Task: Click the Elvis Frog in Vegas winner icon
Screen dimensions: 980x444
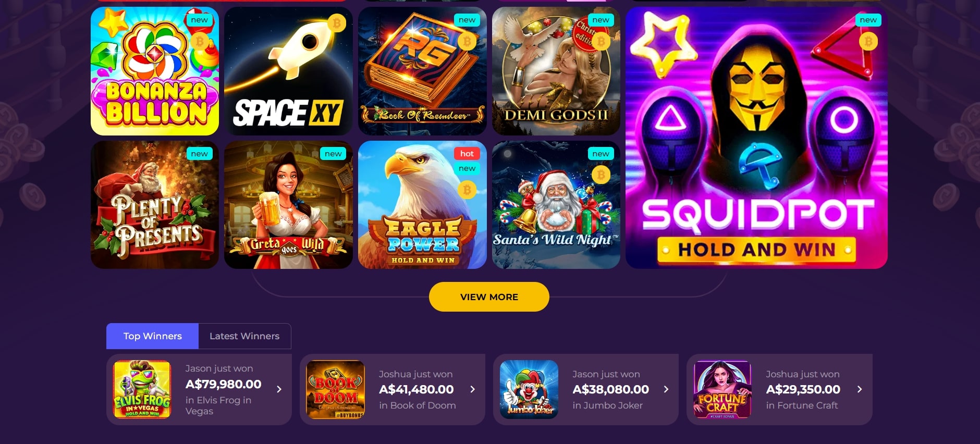Action: (x=142, y=389)
